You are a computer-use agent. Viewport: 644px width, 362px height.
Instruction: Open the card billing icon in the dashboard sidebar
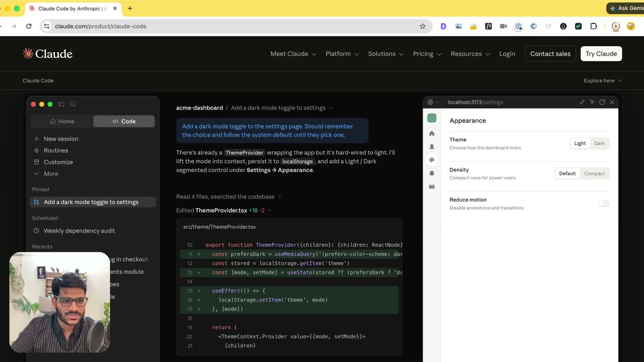click(432, 187)
